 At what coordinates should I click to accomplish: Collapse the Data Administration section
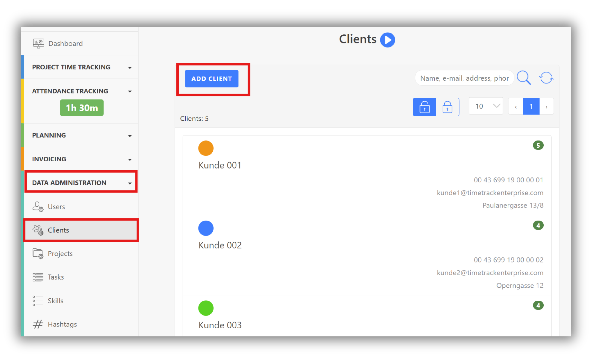[130, 183]
